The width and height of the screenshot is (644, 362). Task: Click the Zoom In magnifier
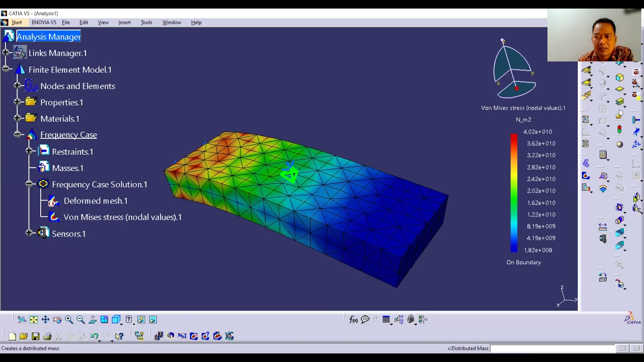69,320
